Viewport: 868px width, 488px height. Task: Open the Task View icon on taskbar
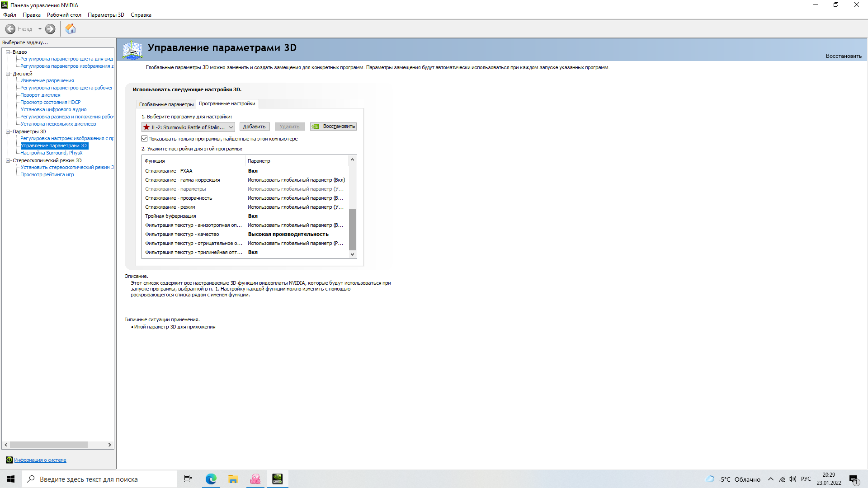coord(188,479)
